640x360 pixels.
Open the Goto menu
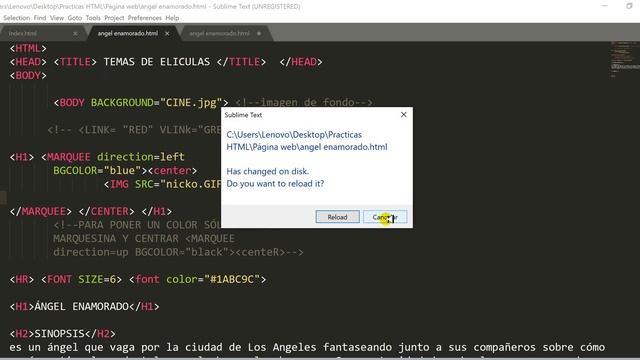[x=75, y=18]
